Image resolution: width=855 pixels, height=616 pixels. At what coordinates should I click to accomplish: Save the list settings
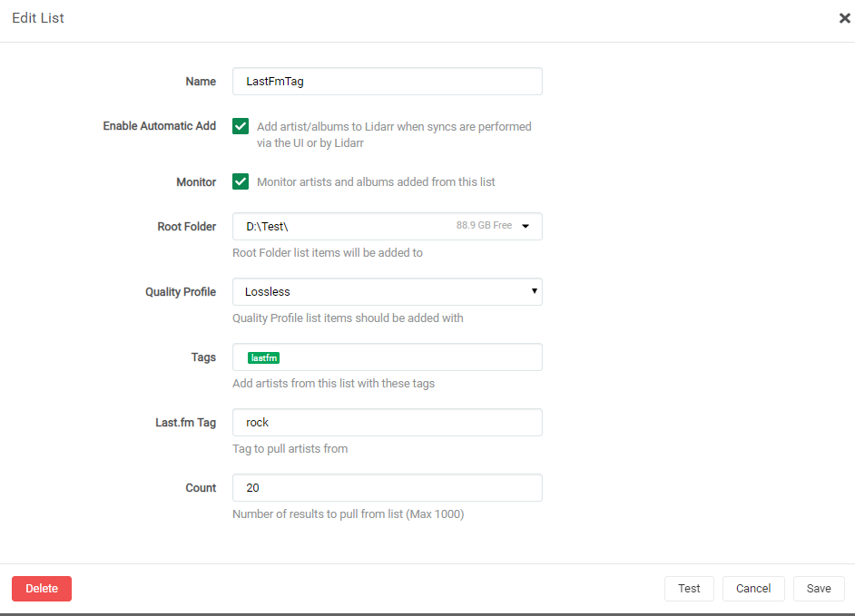819,589
